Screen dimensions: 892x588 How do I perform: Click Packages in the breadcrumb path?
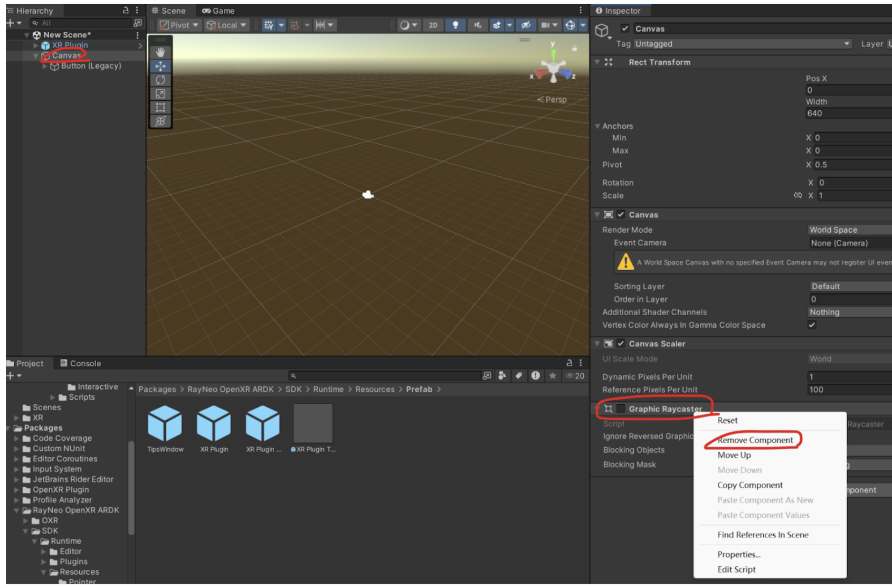[x=157, y=389]
